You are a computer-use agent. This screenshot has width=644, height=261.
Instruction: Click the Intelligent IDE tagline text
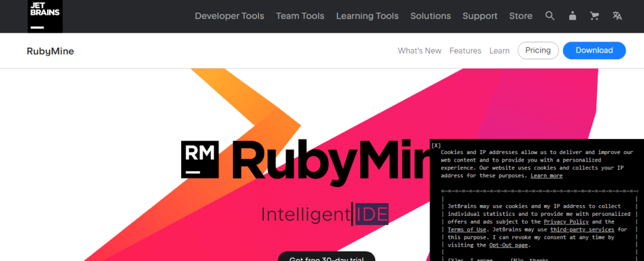click(325, 214)
